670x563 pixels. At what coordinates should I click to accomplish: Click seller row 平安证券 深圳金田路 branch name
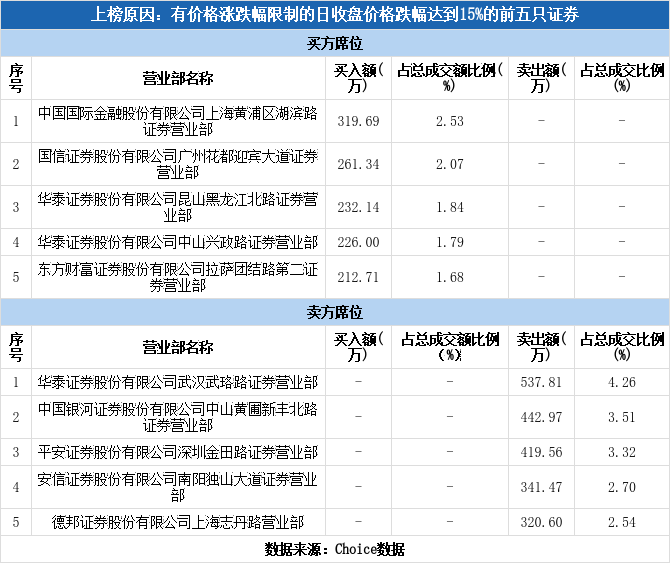click(178, 452)
